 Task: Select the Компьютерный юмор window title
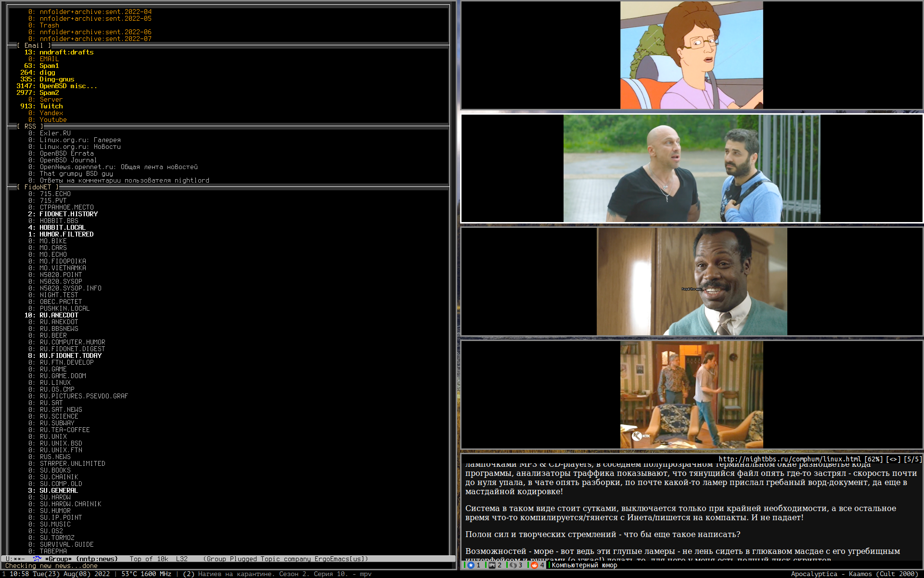[x=584, y=565]
